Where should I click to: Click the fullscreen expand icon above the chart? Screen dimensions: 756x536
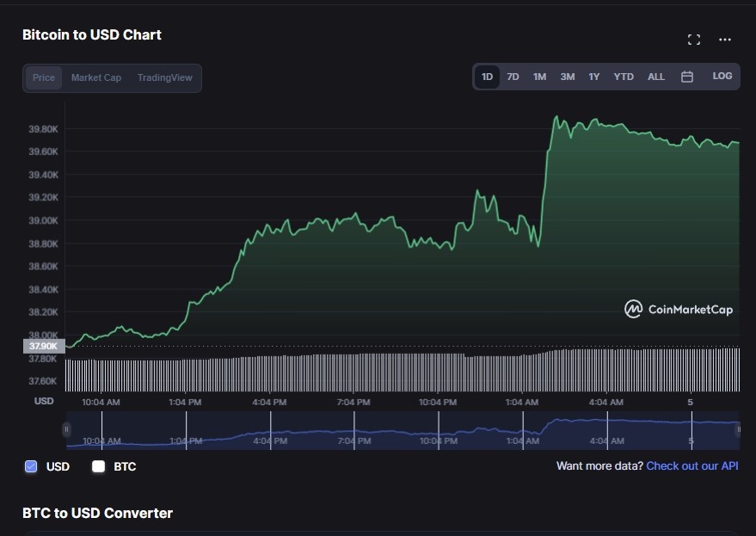pyautogui.click(x=693, y=39)
